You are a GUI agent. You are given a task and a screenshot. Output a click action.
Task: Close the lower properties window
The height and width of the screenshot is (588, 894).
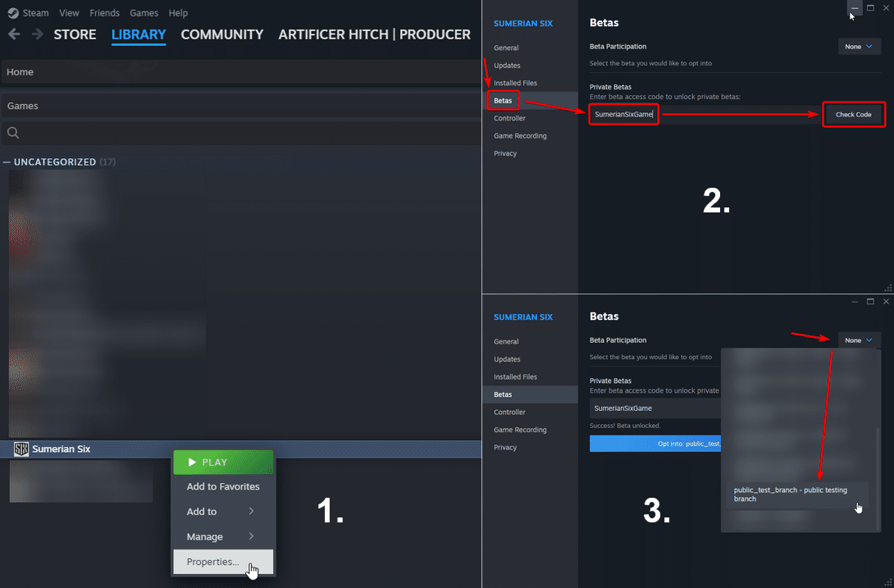coord(886,302)
